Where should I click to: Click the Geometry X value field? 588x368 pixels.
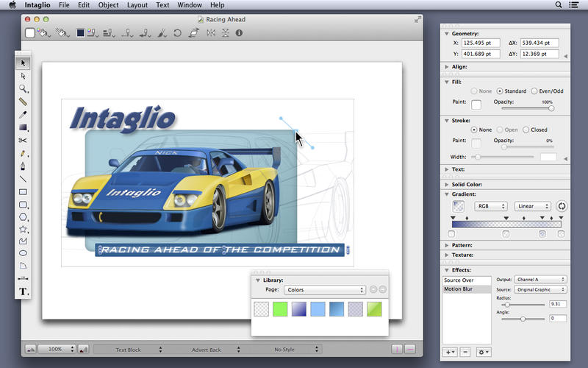pos(481,43)
